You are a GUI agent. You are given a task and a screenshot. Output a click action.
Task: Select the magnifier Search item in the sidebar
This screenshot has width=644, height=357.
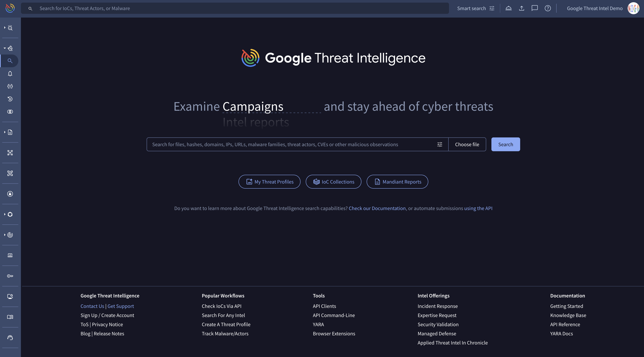(10, 61)
